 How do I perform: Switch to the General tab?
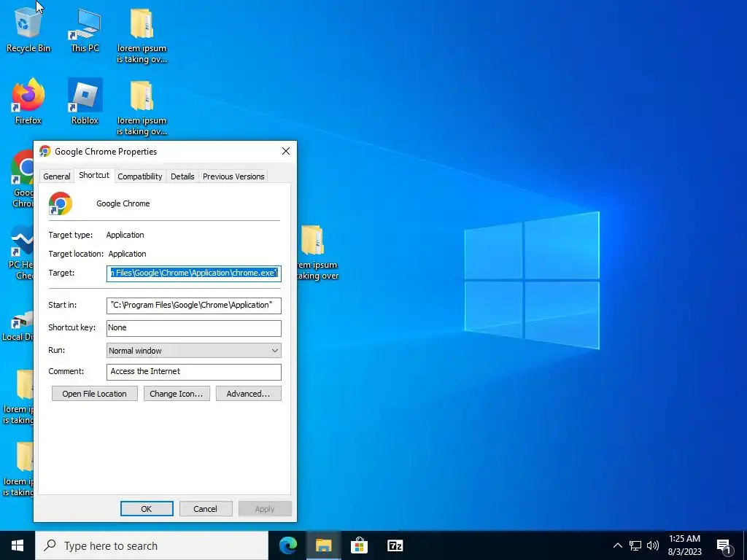coord(57,176)
